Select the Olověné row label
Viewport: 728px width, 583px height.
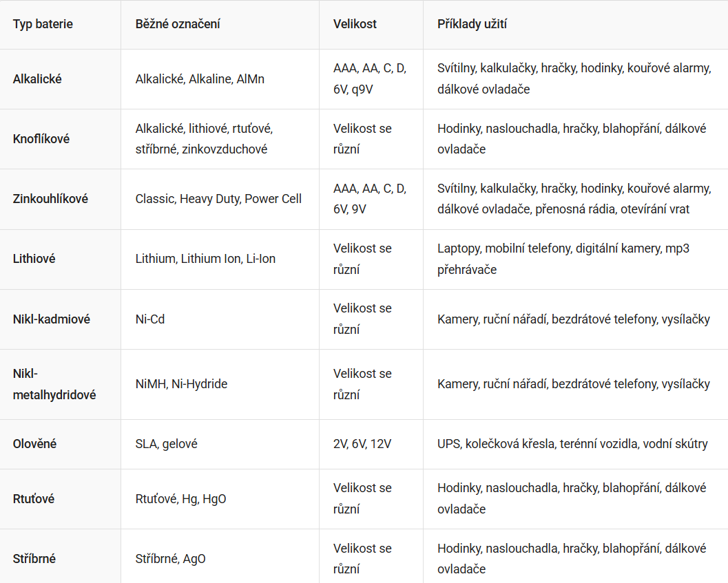pyautogui.click(x=35, y=444)
